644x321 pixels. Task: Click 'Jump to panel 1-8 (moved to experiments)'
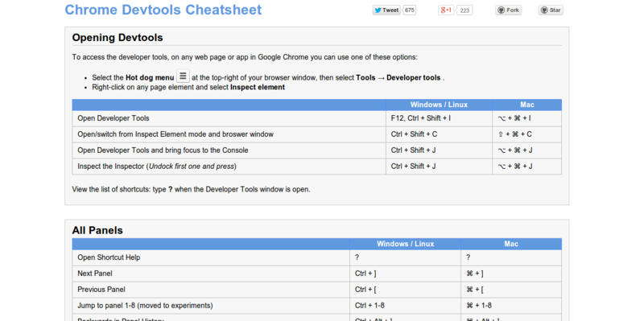[x=146, y=306]
